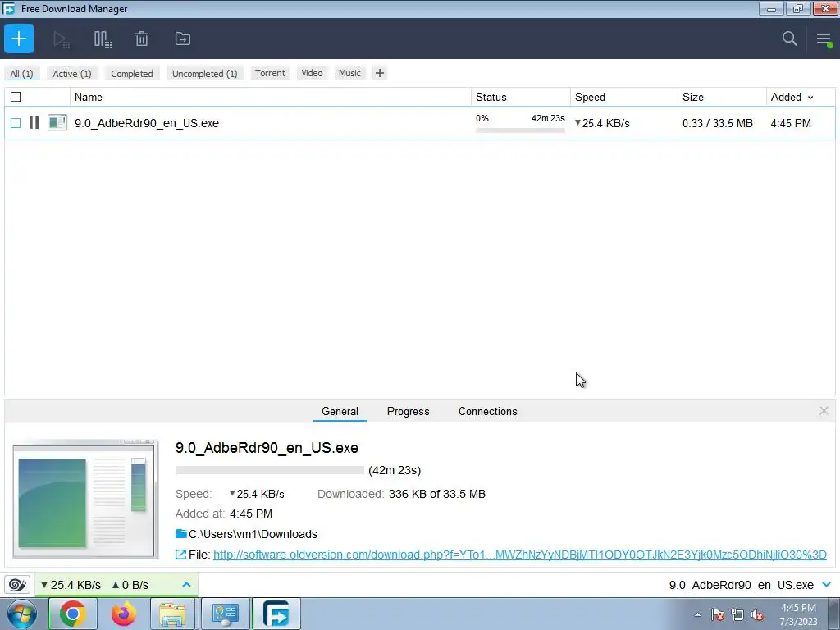840x630 pixels.
Task: Select the Uncompleted (1) filter tab
Action: coord(204,73)
